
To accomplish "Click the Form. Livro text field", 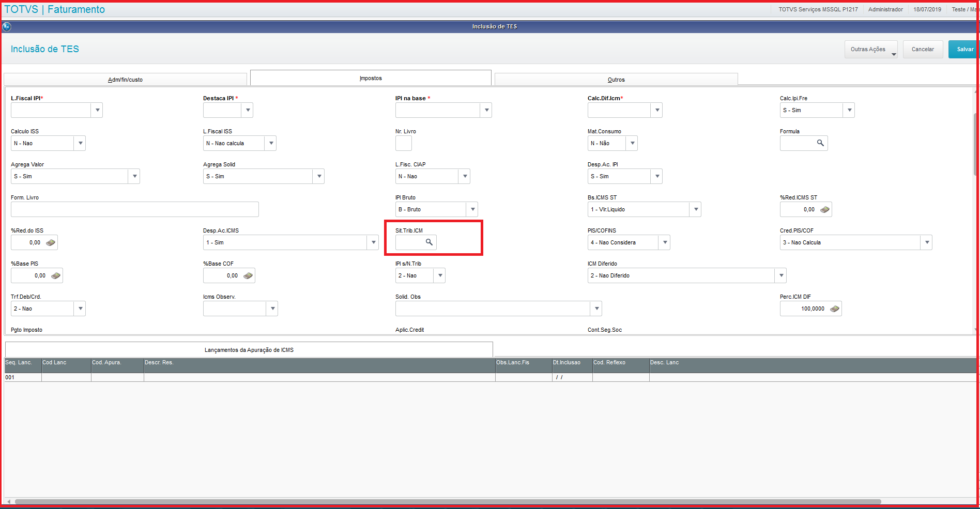I will click(x=134, y=209).
